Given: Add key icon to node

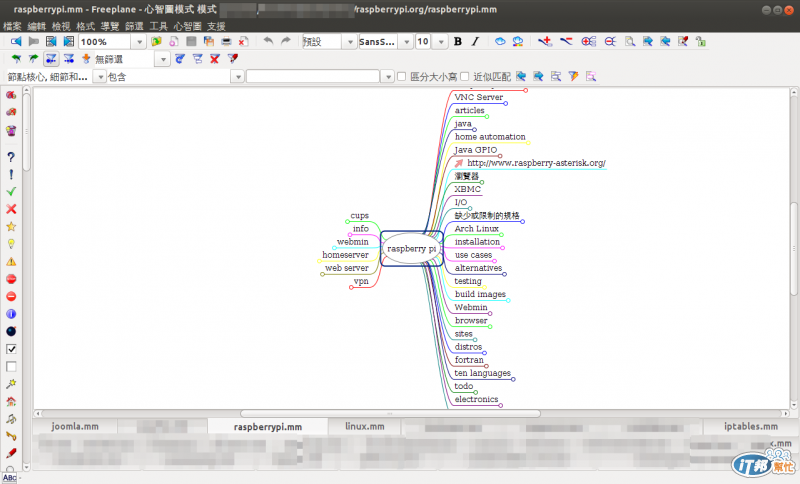Looking at the screenshot, I should click(11, 436).
